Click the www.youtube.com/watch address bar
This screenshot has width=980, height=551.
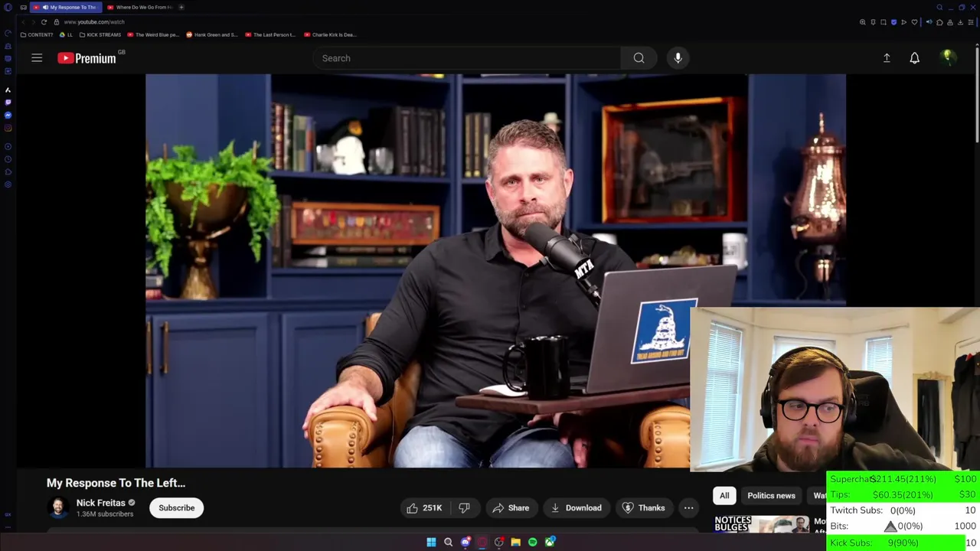click(94, 22)
